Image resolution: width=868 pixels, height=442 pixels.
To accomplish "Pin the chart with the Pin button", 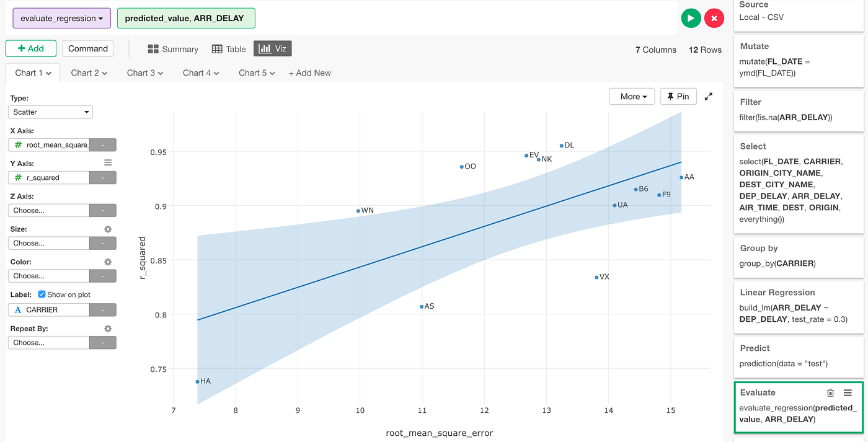I will 678,96.
